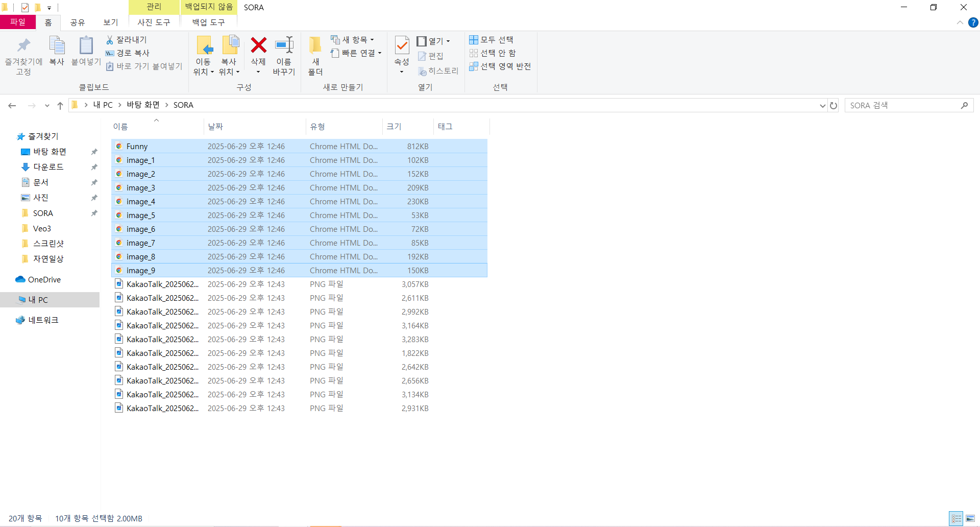Image resolution: width=980 pixels, height=527 pixels.
Task: Click Chrome icon of image_5 file
Action: point(118,215)
